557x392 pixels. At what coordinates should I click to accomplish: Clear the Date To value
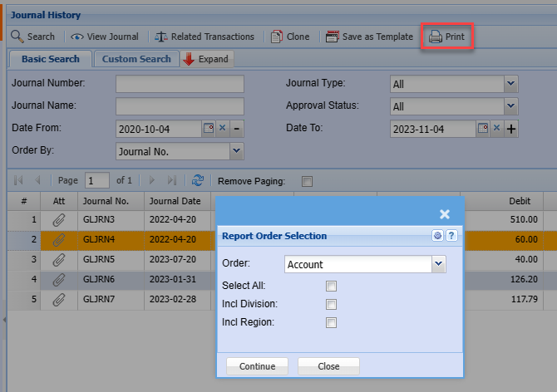pos(496,128)
